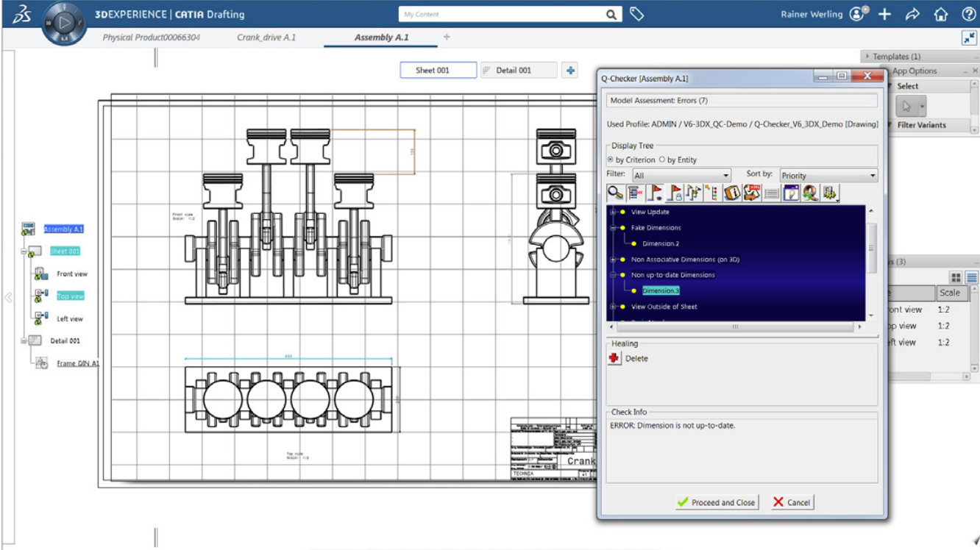Select the 'by Criterion' radio button
The height and width of the screenshot is (550, 980).
[x=610, y=160]
